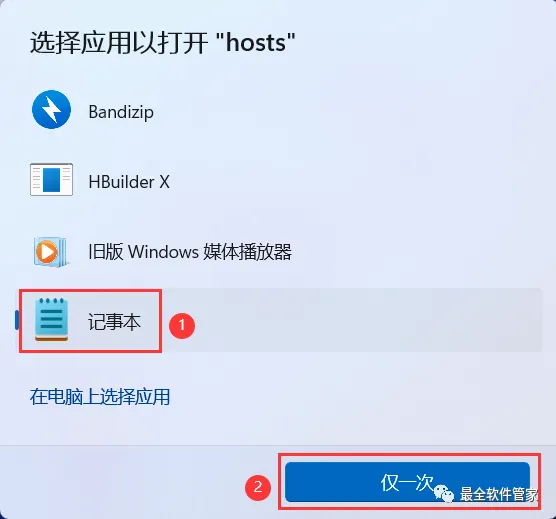Click the WeChat watermark logo icon
Image resolution: width=556 pixels, height=519 pixels.
[x=444, y=493]
